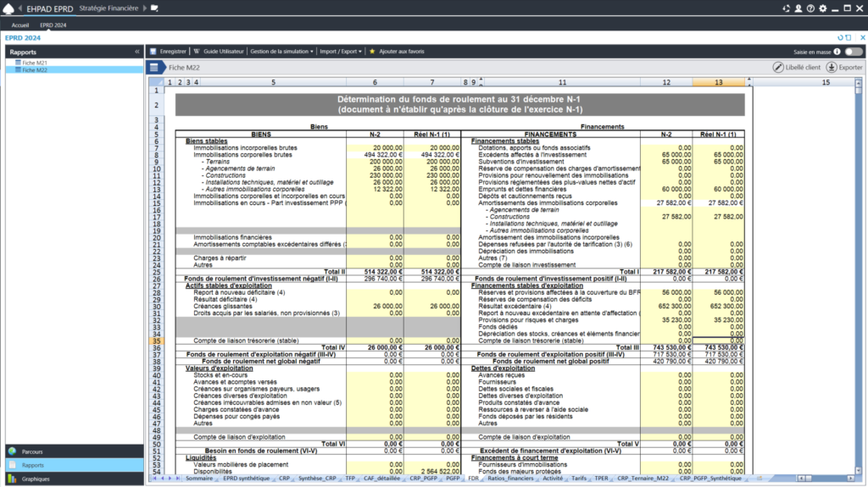Open the Tarifs sheet tab
Image resolution: width=868 pixels, height=487 pixels.
point(578,479)
